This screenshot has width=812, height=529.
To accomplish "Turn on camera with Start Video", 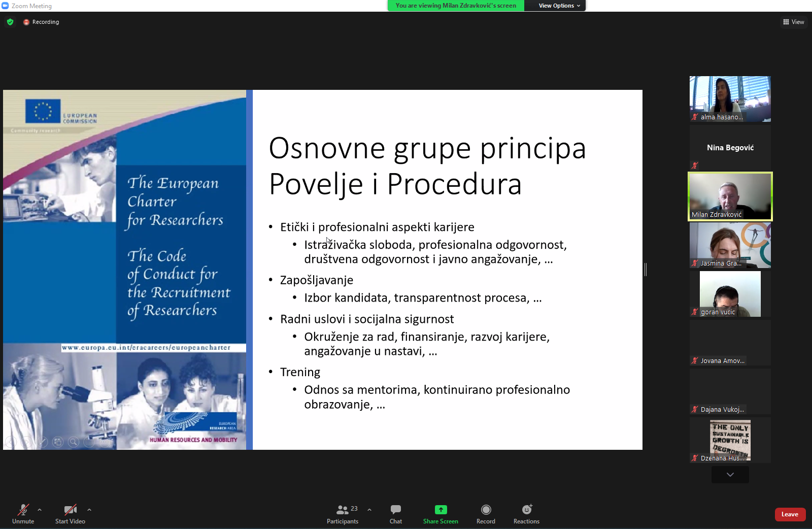I will tap(70, 514).
